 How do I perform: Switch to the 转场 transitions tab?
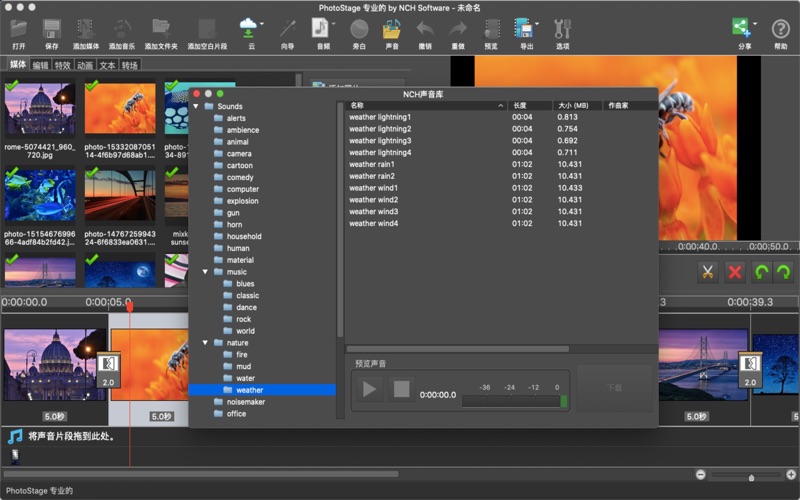(x=130, y=65)
